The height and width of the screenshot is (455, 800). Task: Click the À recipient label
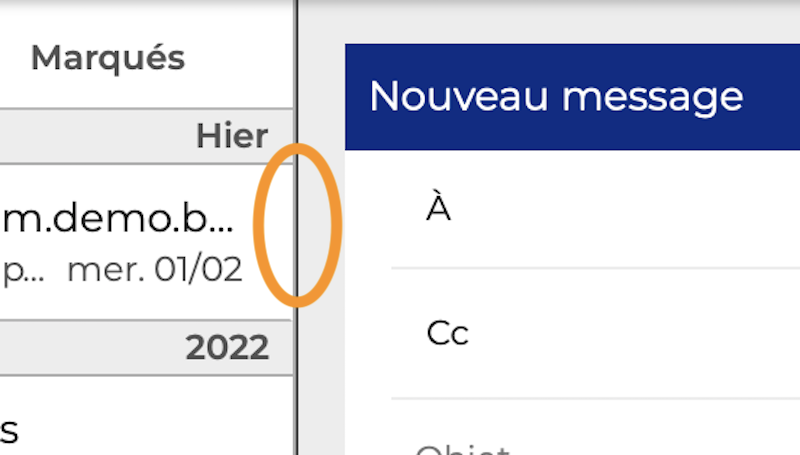[x=438, y=211]
